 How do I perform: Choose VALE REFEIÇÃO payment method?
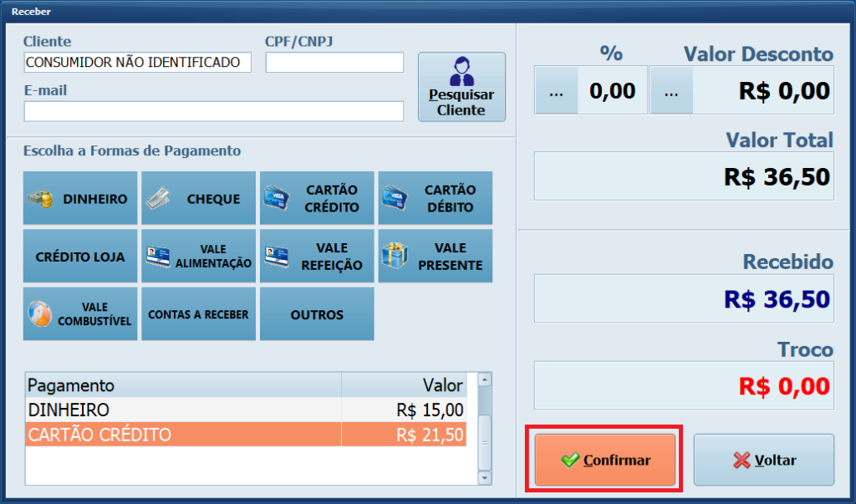pos(317,256)
